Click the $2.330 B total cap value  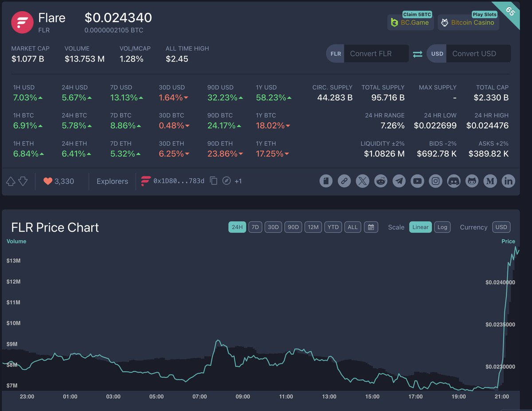[x=491, y=97]
